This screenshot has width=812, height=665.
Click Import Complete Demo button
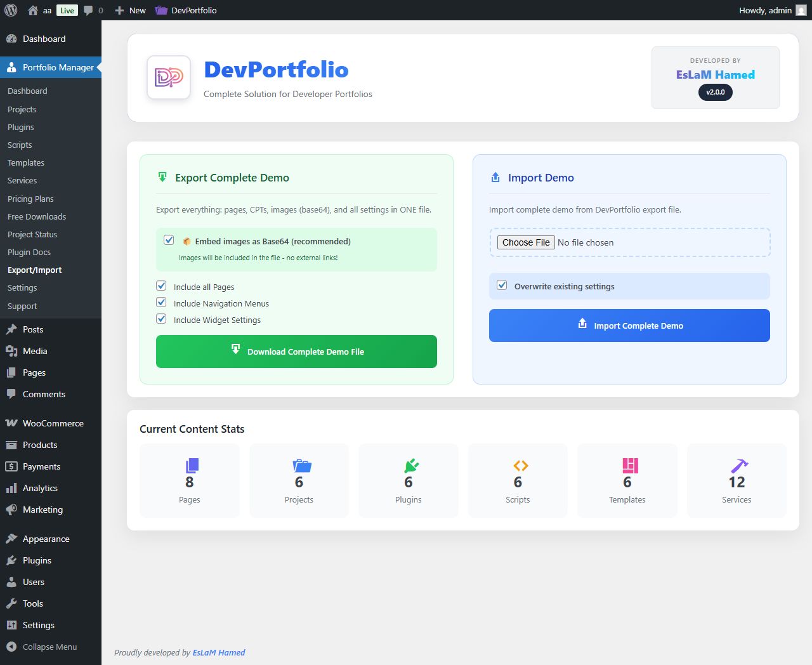coord(629,326)
